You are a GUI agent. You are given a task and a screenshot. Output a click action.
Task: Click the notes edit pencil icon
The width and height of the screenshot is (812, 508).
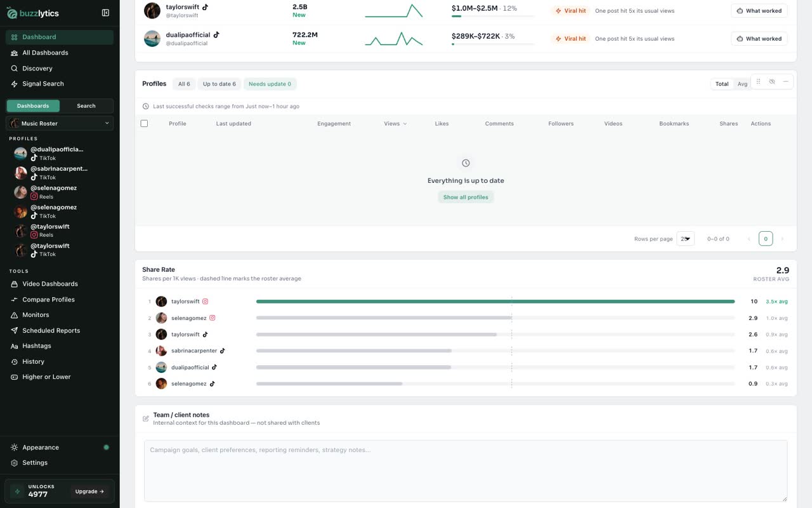pos(146,418)
